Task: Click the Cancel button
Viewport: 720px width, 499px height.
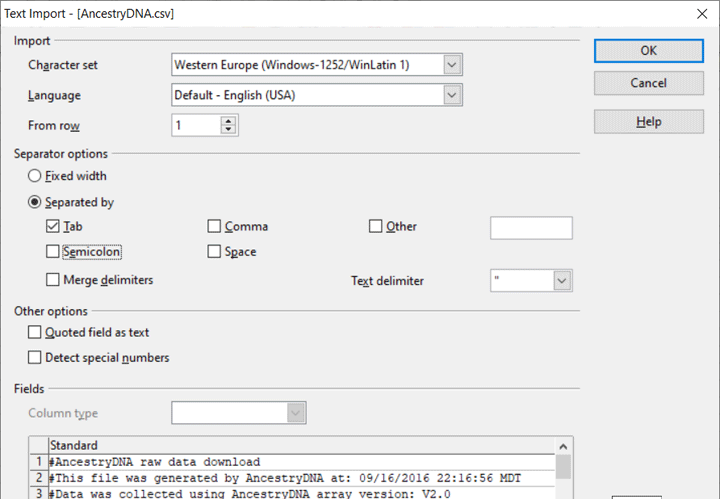Action: 648,83
